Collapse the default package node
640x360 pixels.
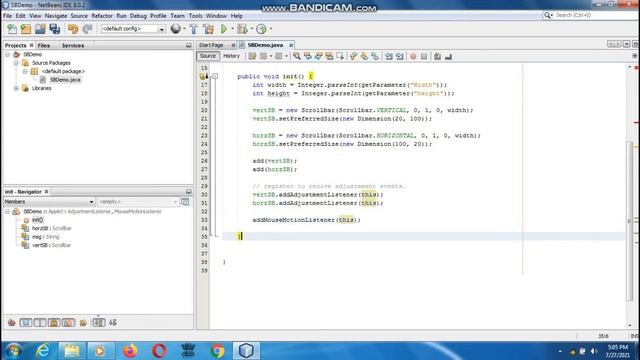click(x=25, y=71)
